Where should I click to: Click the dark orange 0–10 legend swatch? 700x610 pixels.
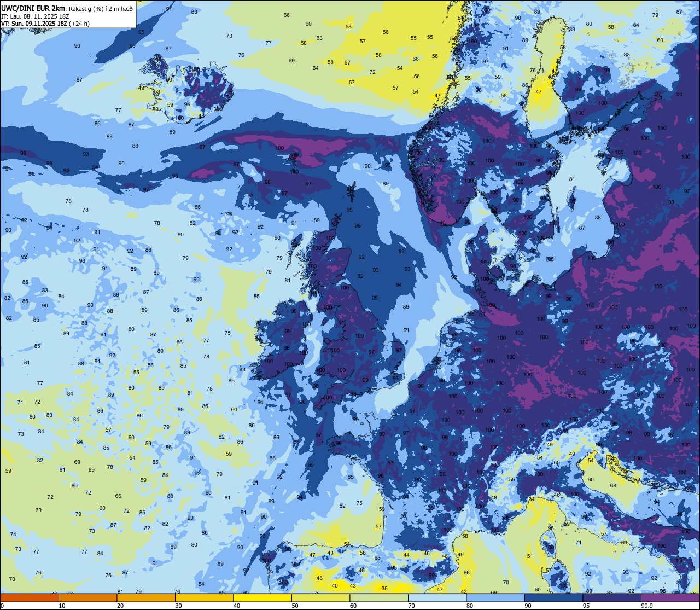tap(30, 598)
